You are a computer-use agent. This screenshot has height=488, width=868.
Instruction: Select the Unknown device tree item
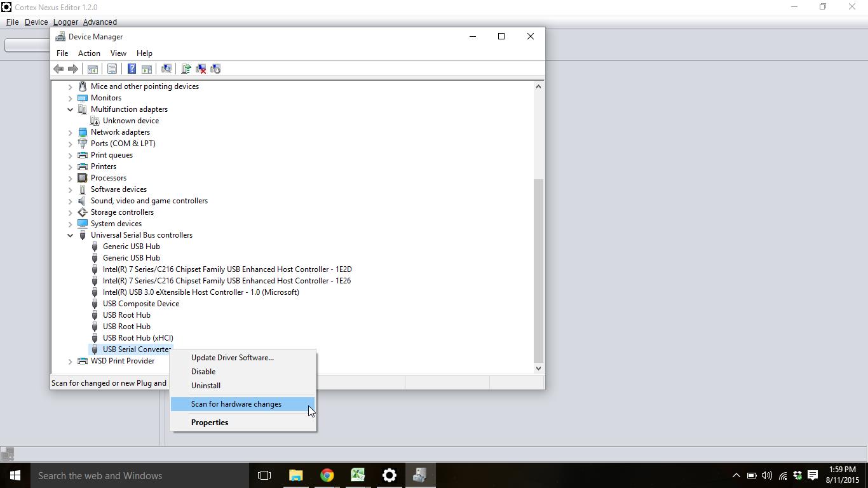pyautogui.click(x=132, y=121)
